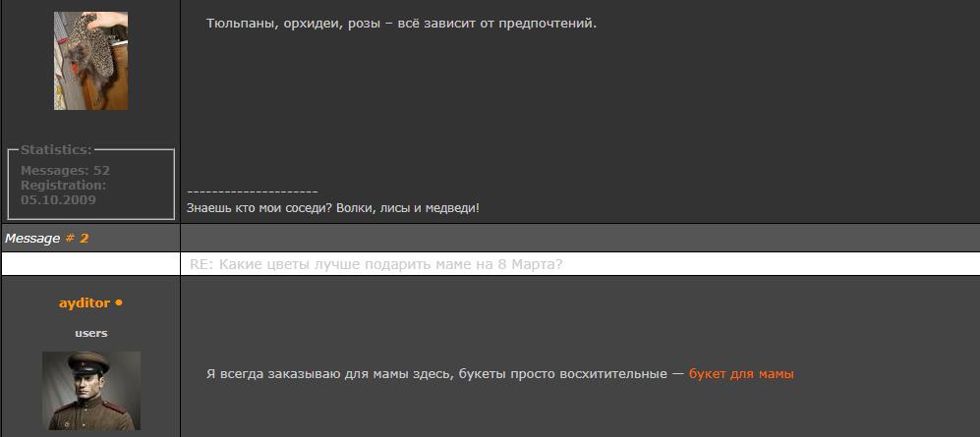Screen dimensions: 980x437
Task: Click the "Statistics:" box heading
Action: coord(56,150)
